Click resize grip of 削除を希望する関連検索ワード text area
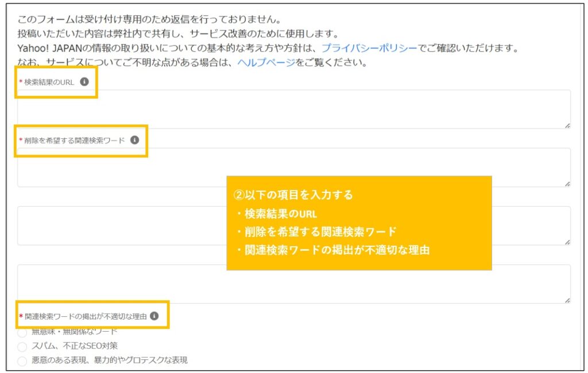The height and width of the screenshot is (373, 588). tap(567, 183)
